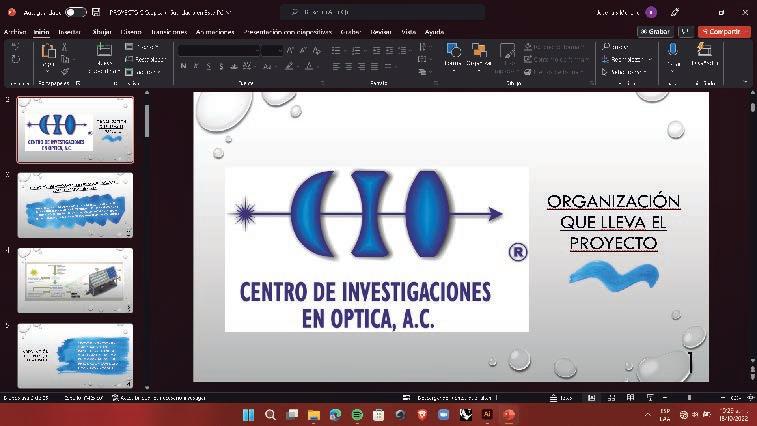Switch to the Insertar tab
This screenshot has width=757, height=426.
point(70,32)
